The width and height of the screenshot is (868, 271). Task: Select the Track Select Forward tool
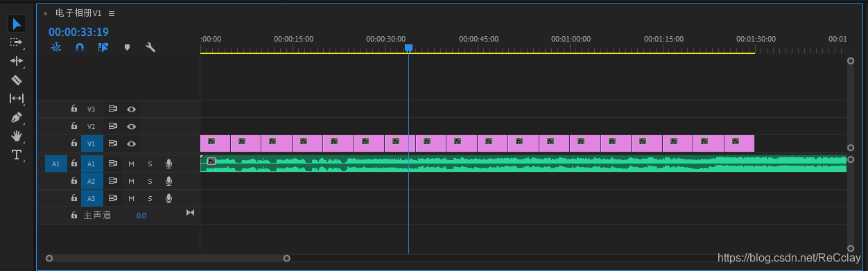click(17, 42)
